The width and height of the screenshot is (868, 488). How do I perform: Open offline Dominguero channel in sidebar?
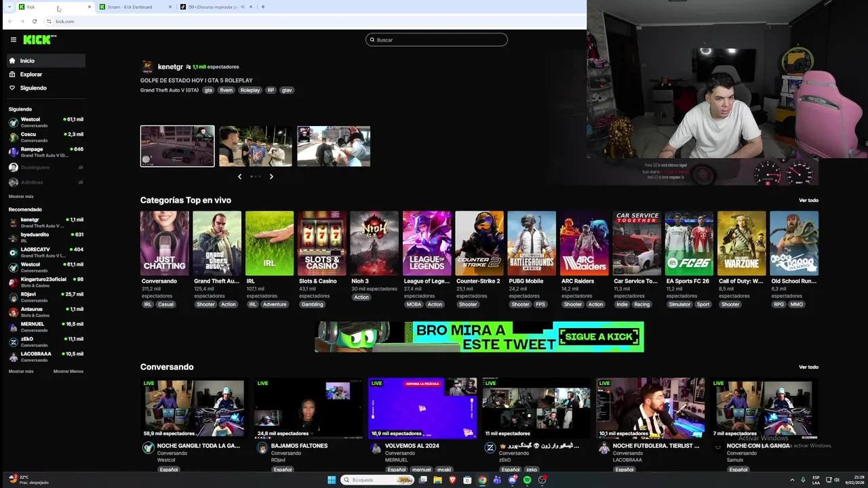pyautogui.click(x=46, y=167)
